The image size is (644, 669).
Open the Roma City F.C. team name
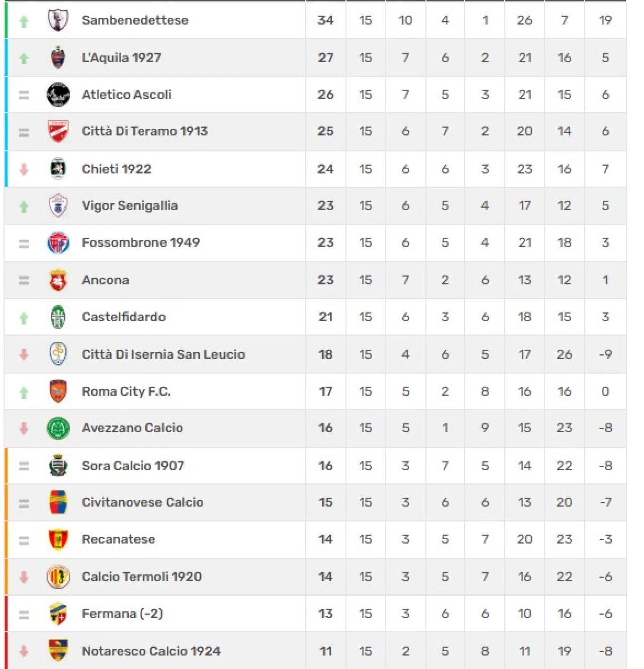point(126,391)
